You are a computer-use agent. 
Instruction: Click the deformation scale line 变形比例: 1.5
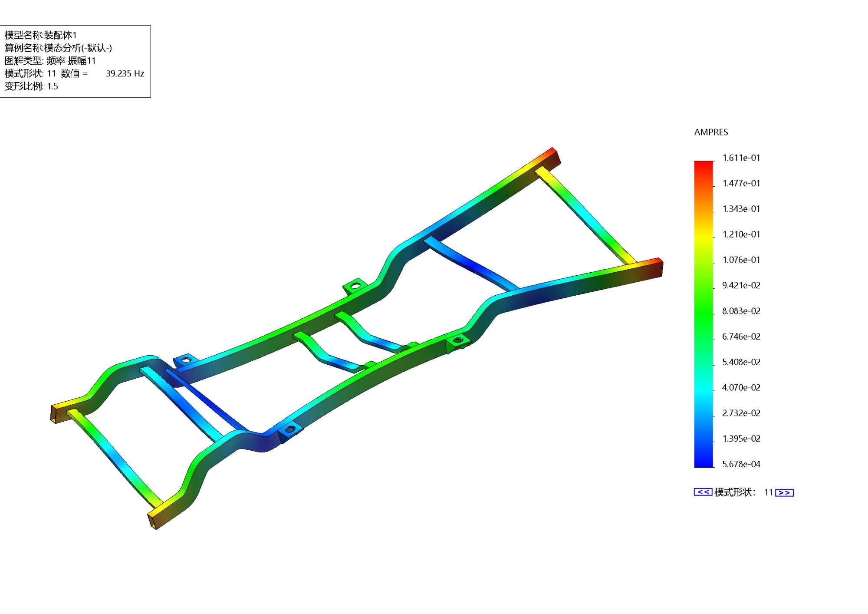pyautogui.click(x=31, y=86)
